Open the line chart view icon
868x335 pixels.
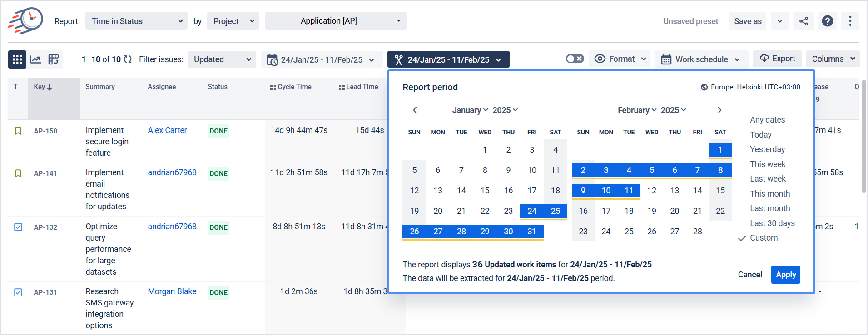[35, 60]
